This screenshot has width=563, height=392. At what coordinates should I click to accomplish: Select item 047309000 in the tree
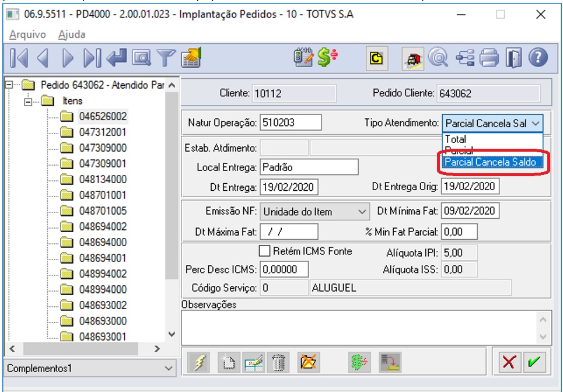click(103, 148)
